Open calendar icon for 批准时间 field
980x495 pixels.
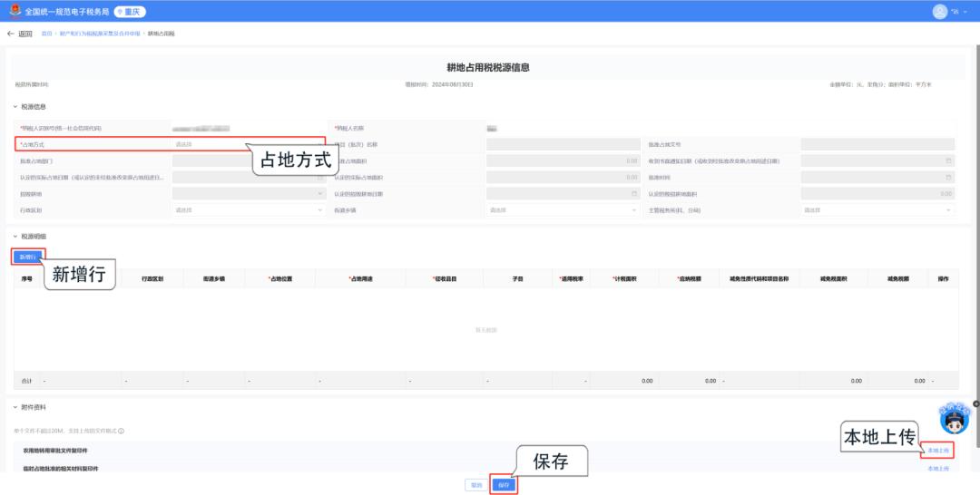(949, 177)
